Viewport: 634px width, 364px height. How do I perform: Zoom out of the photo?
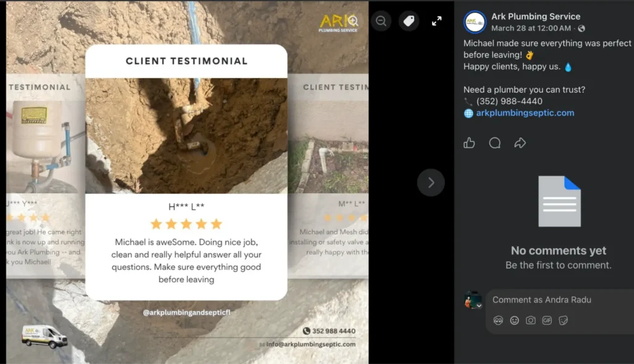click(x=381, y=20)
